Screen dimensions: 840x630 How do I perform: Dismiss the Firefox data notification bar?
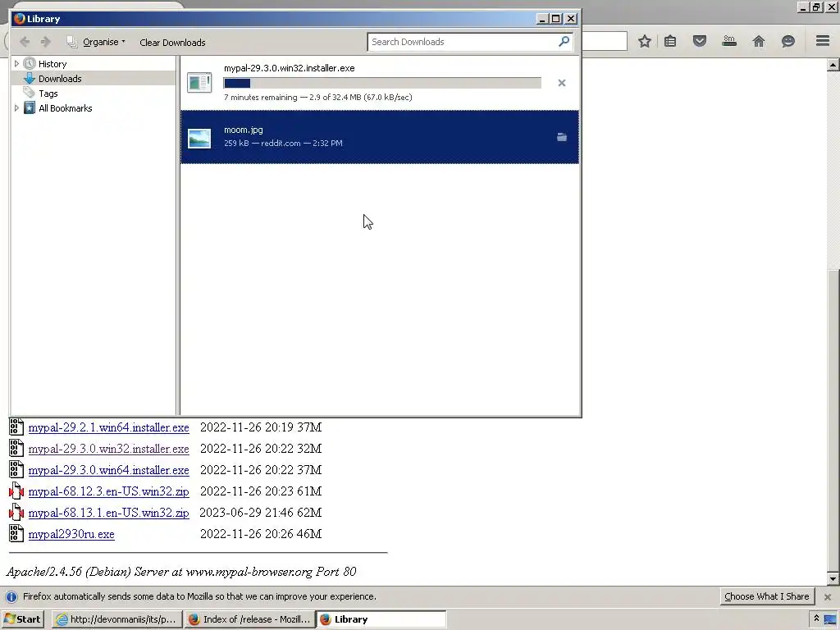[827, 596]
